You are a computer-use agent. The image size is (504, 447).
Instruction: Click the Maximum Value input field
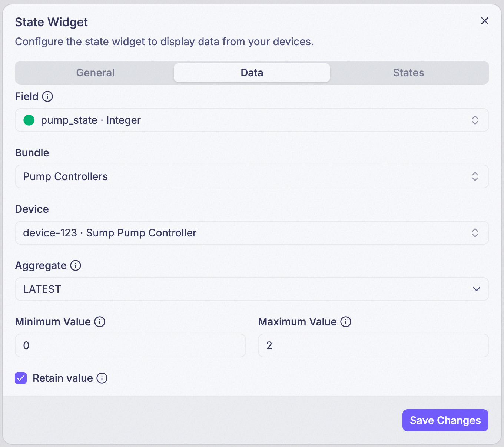[374, 345]
